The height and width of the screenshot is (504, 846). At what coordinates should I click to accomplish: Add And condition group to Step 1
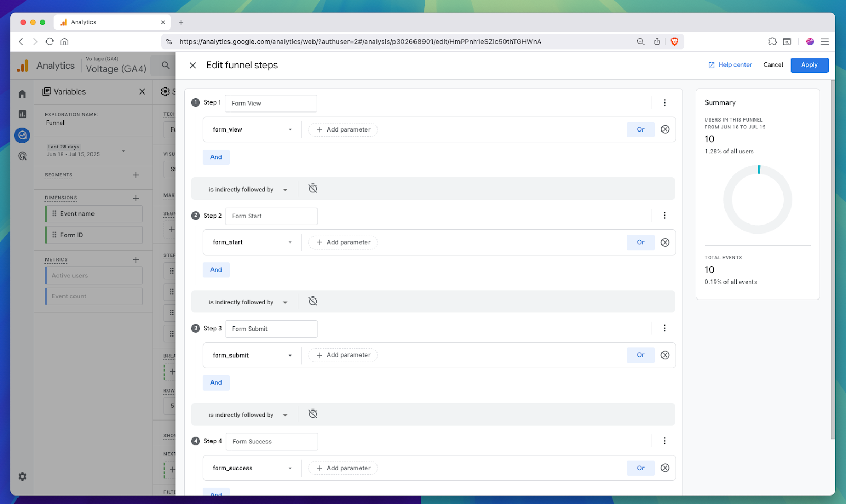pyautogui.click(x=216, y=157)
